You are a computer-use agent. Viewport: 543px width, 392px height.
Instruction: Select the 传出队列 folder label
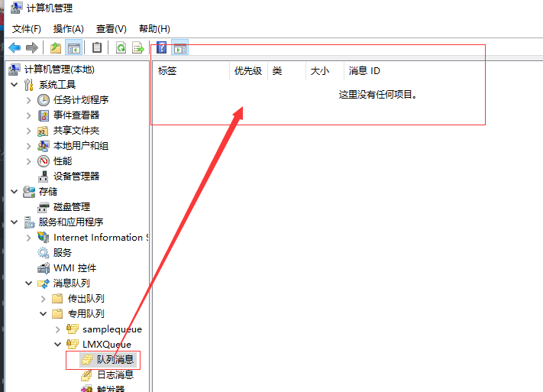pos(86,299)
